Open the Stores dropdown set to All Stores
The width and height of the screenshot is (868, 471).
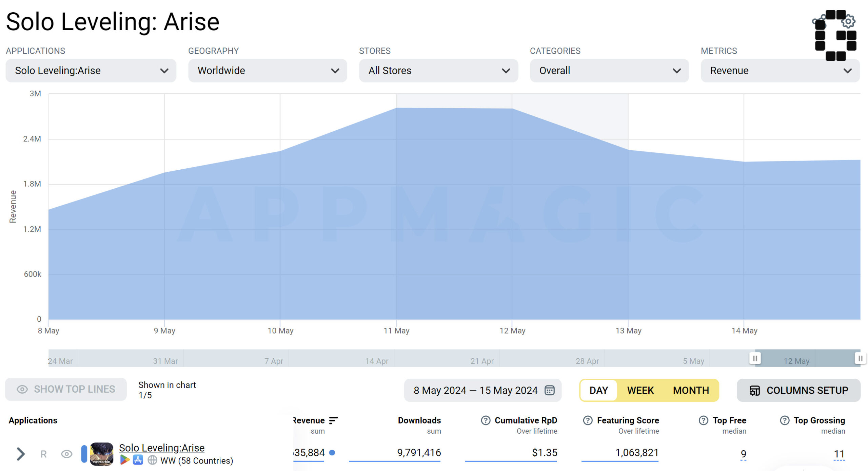click(x=438, y=71)
